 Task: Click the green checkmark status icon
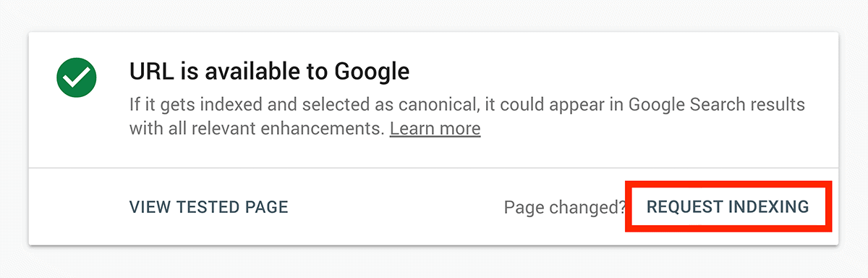tap(77, 76)
